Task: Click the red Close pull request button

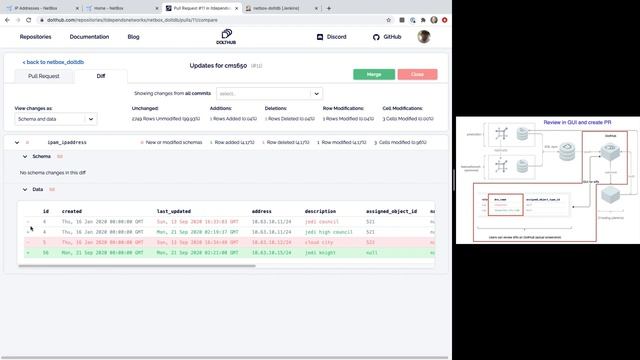Action: point(417,74)
